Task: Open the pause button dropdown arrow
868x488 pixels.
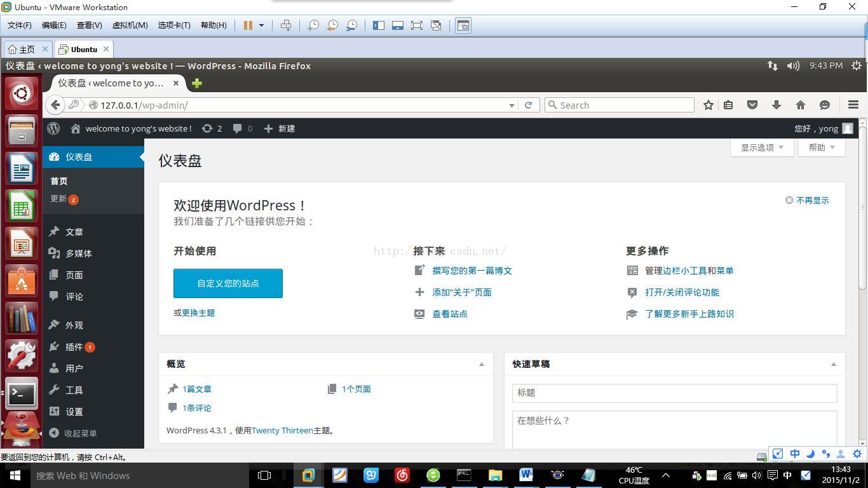Action: pos(261,25)
